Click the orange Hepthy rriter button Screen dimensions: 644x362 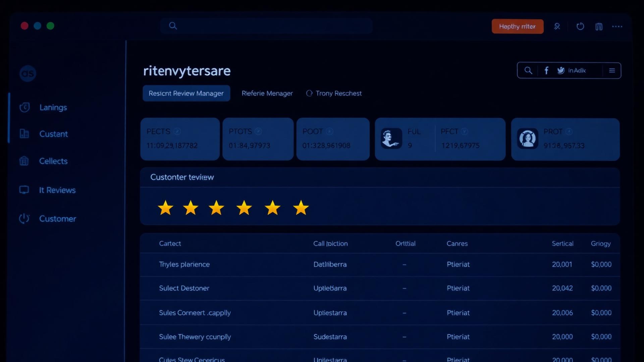coord(518,26)
